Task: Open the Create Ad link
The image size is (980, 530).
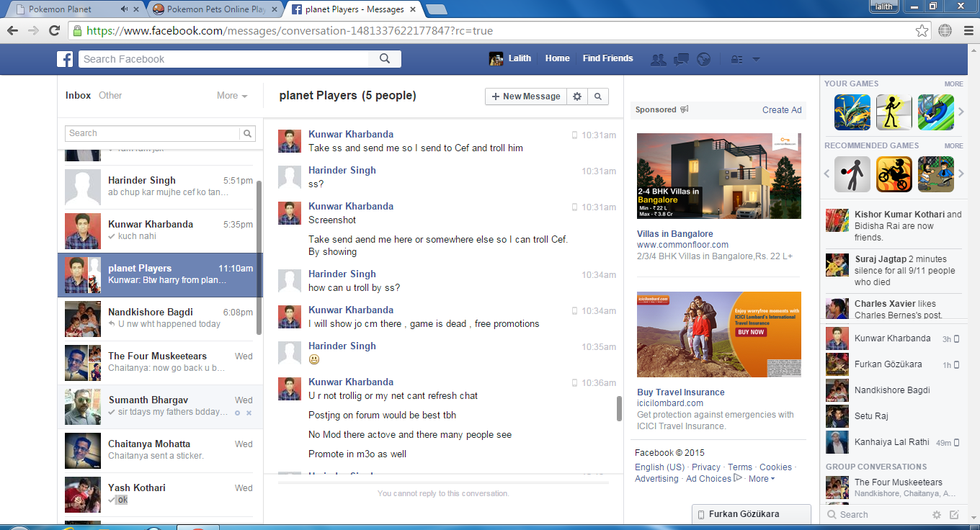Action: [782, 110]
